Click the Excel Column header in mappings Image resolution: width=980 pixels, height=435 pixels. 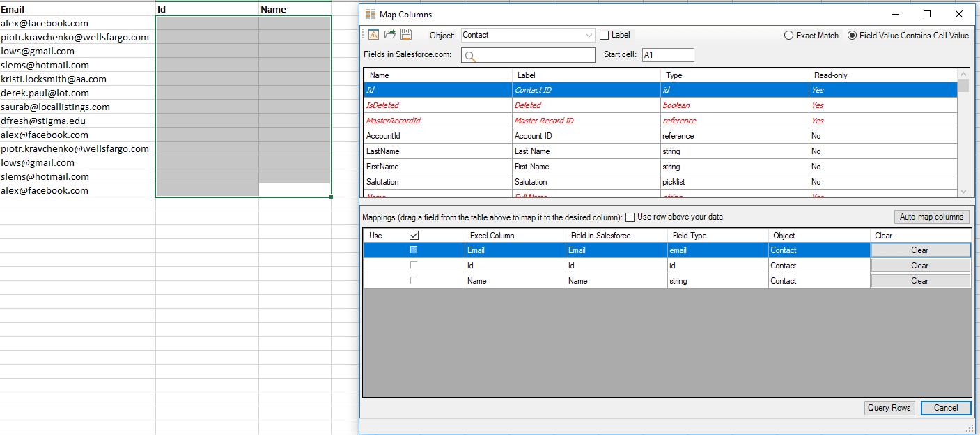(515, 236)
